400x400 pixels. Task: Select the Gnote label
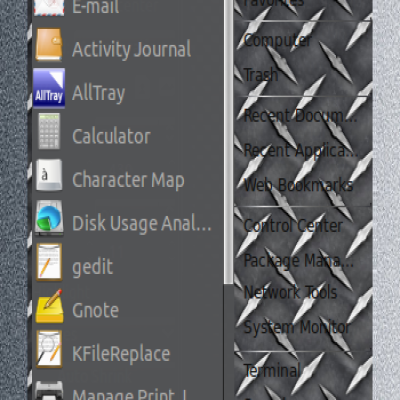pos(95,310)
